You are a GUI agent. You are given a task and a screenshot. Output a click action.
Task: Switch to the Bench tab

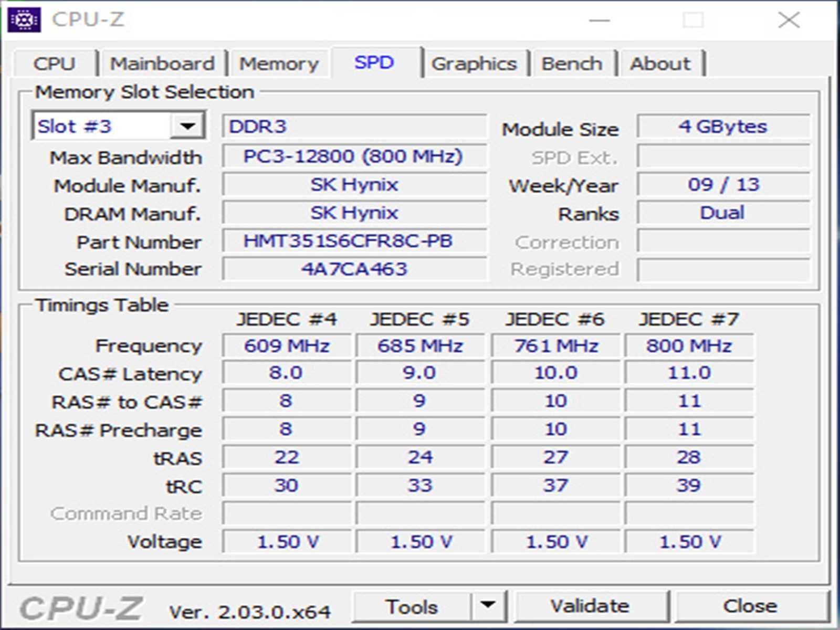572,64
